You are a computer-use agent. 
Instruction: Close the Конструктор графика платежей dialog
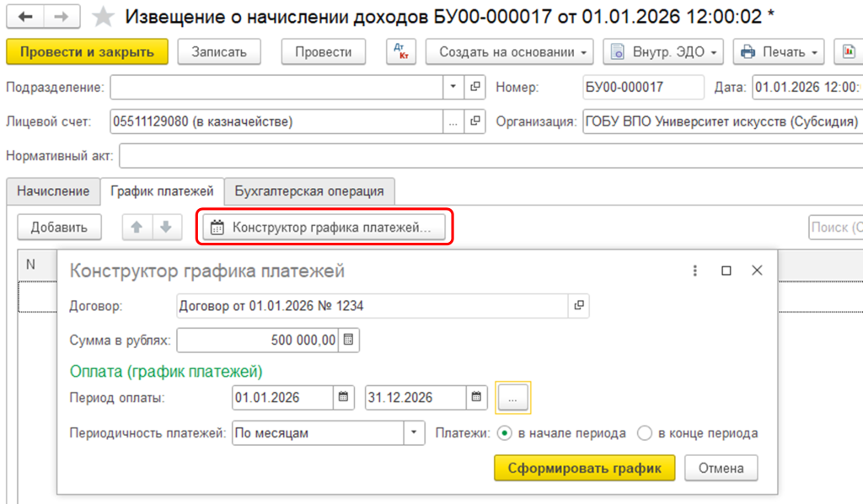pos(758,271)
